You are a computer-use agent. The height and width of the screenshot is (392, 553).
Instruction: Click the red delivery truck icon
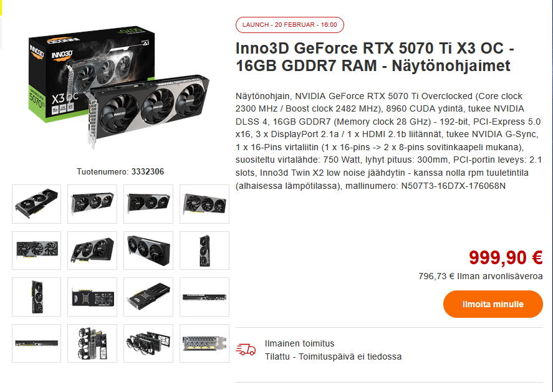tap(246, 350)
